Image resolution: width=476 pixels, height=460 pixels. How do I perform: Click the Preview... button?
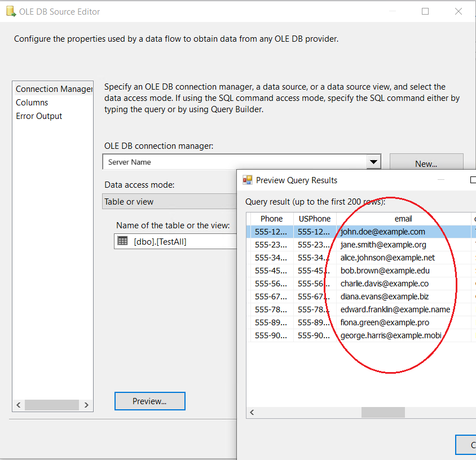click(149, 401)
